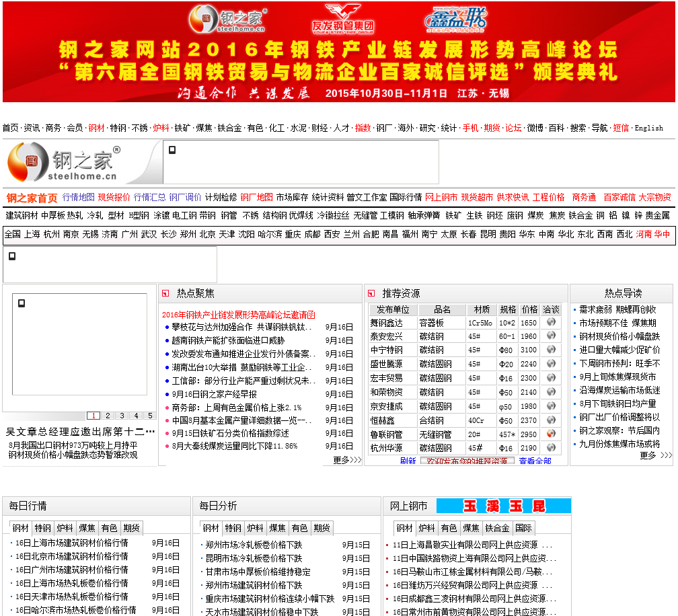Switch 每日行情 to 炉料 tab
This screenshot has width=678, height=616.
pos(65,528)
